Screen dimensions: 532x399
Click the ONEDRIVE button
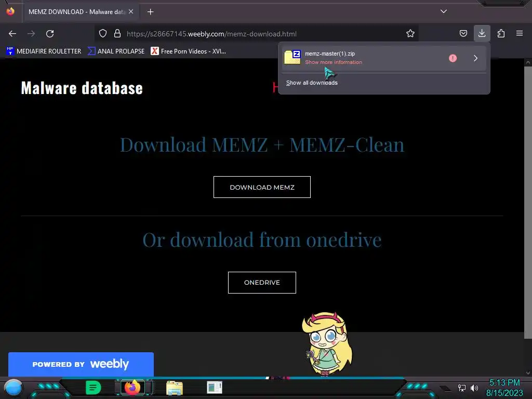[262, 282]
